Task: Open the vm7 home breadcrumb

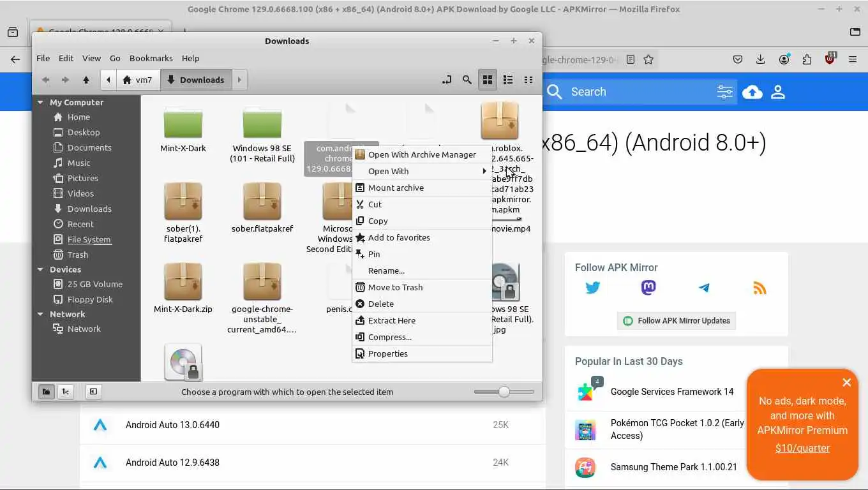Action: (138, 80)
